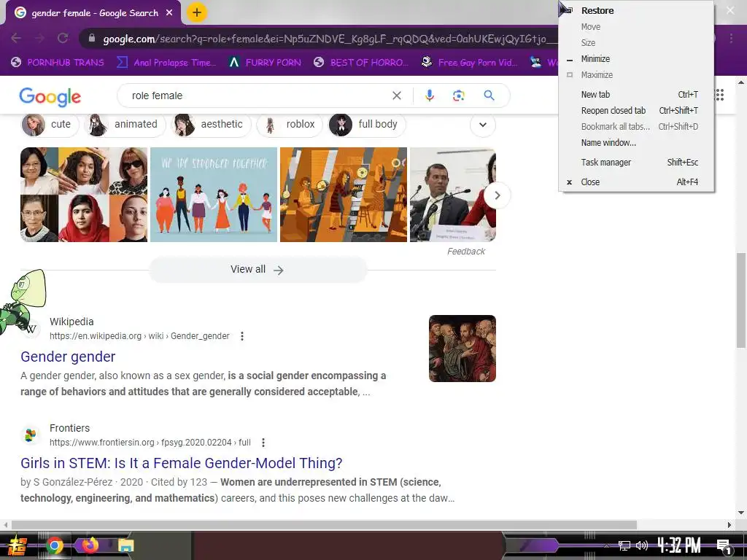Screen dimensions: 747x560
Task: Open the Gender gender Wikipedia result
Action: (x=68, y=357)
